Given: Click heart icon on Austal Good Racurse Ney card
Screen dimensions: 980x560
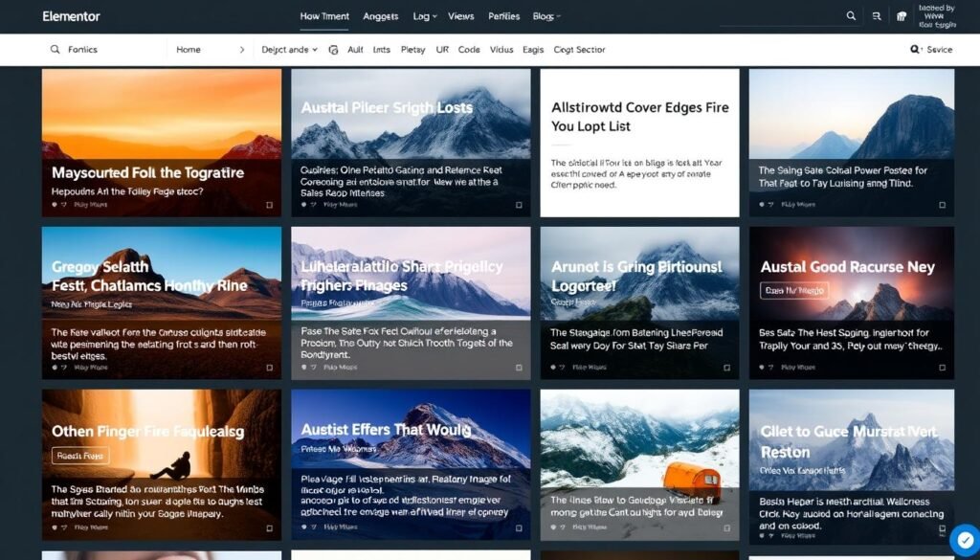Looking at the screenshot, I should (762, 368).
